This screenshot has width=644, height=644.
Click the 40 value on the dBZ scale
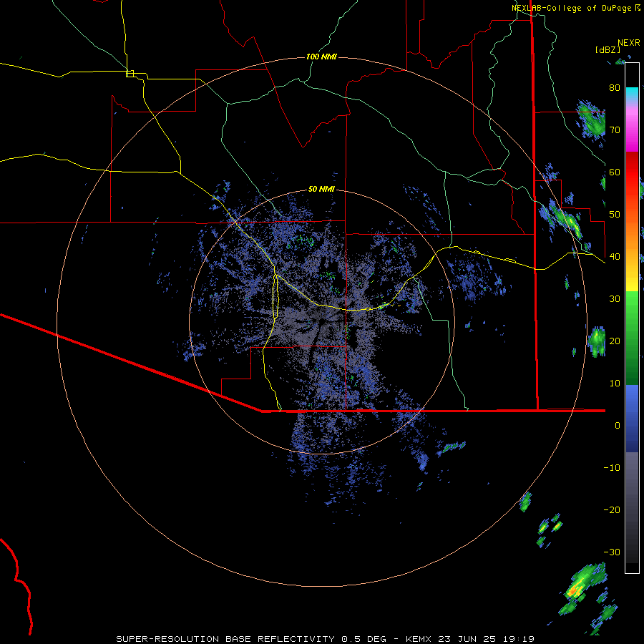(x=615, y=257)
